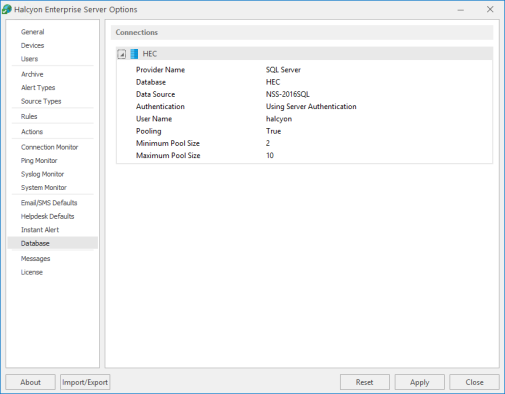Click the SQL Server provider value

coord(283,70)
